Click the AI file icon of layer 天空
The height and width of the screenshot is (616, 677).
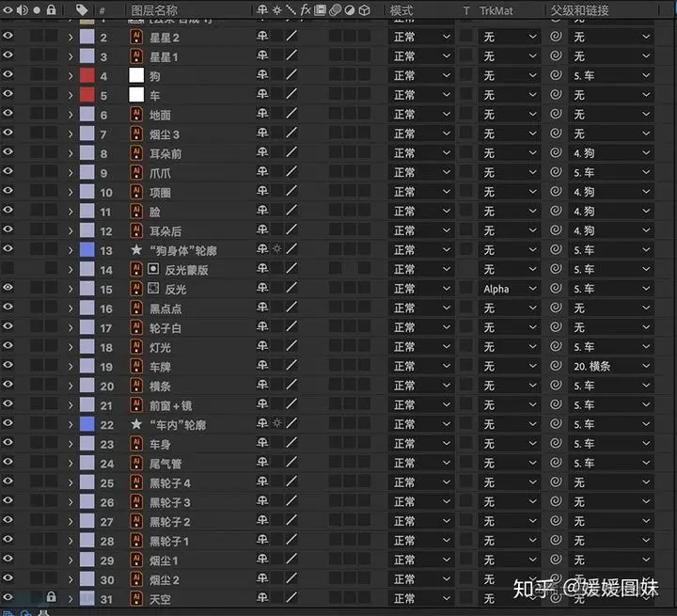136,598
